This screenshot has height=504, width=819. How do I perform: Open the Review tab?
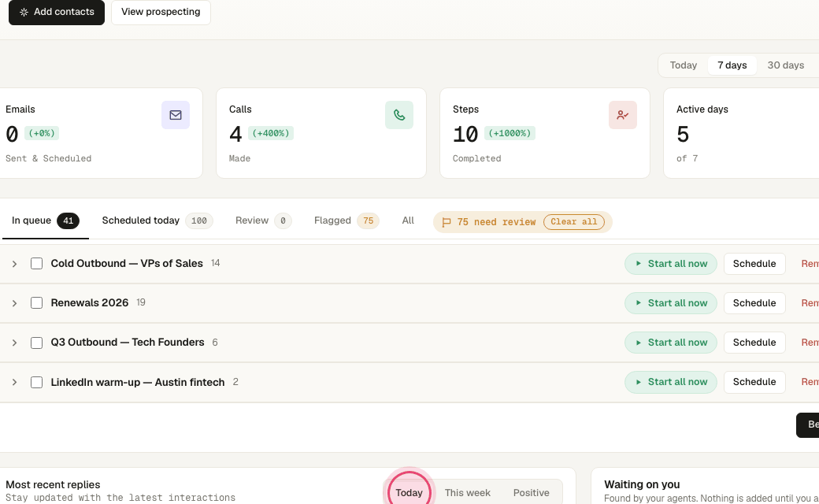tap(263, 221)
